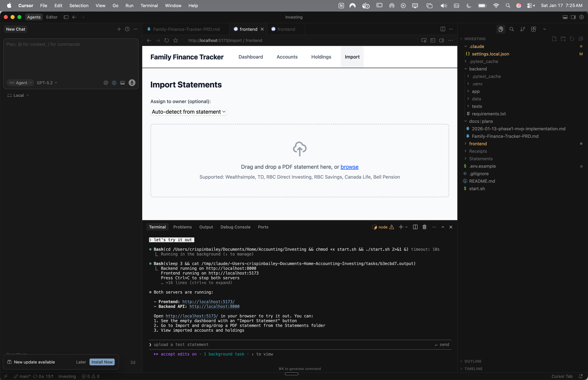
Task: Open the Search panel in the sidebar
Action: click(512, 29)
